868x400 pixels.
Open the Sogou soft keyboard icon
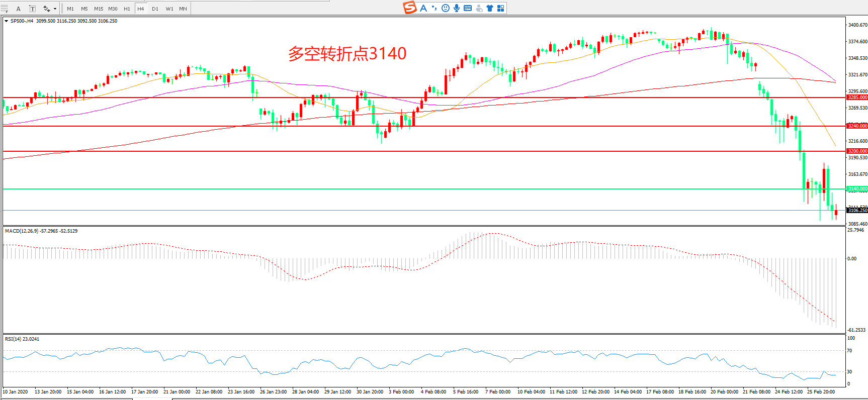468,8
